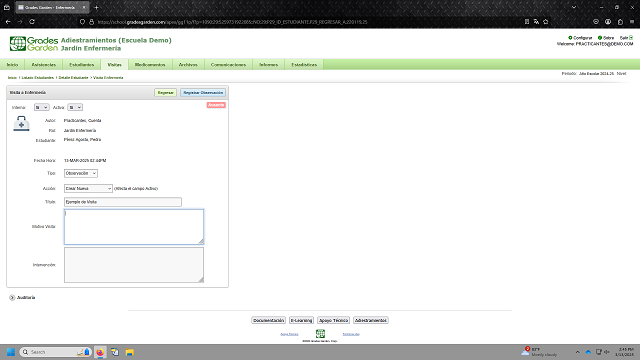
Task: Open the Tipo Observación dropdown
Action: (80, 173)
